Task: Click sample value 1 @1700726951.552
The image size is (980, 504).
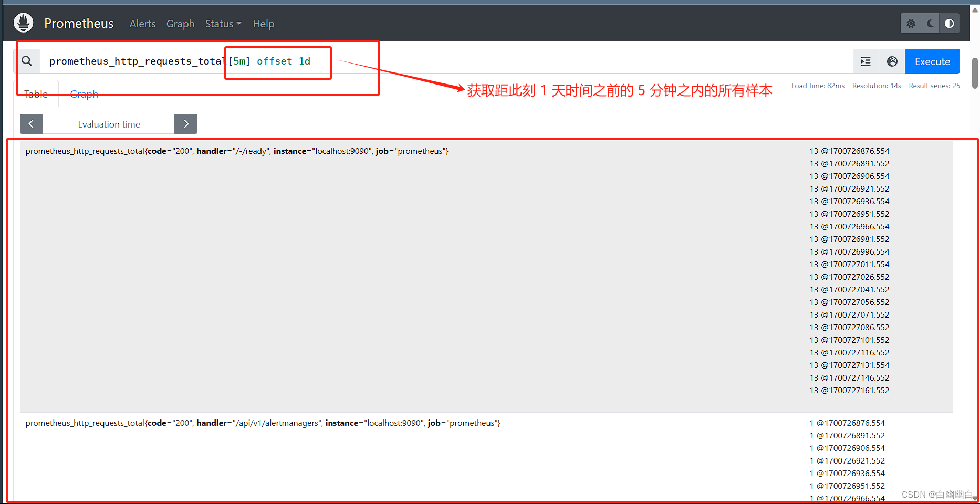Action: point(847,486)
